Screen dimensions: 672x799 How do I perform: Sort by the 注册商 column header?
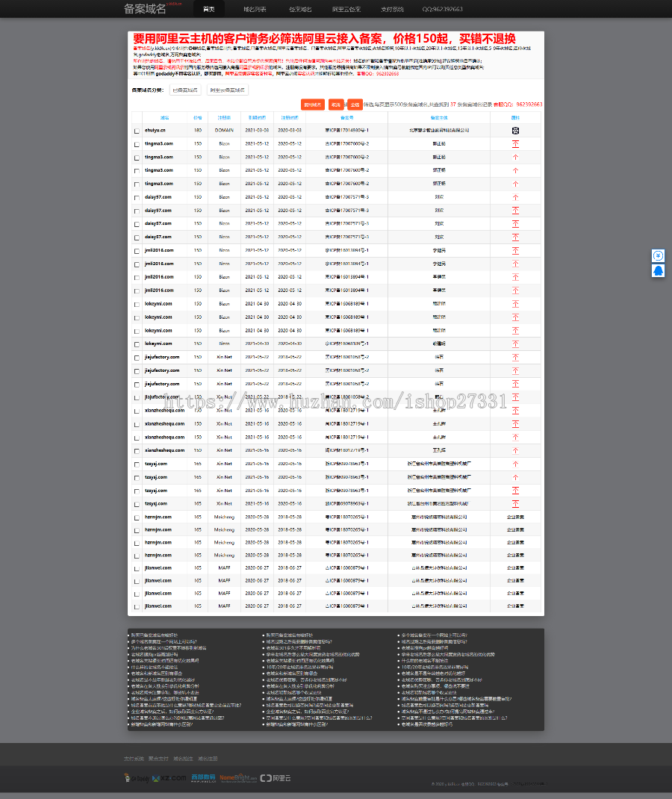[x=224, y=118]
